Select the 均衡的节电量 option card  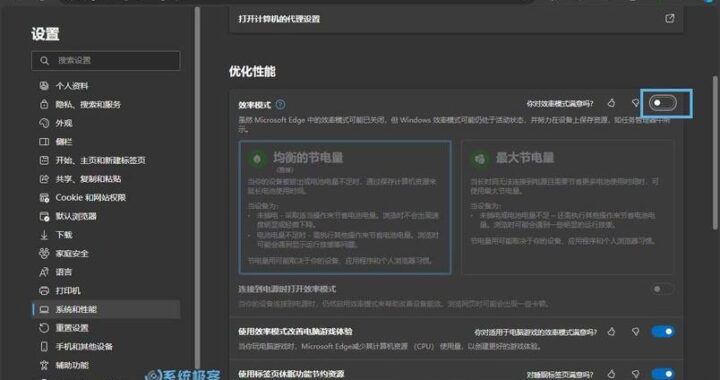(345, 207)
